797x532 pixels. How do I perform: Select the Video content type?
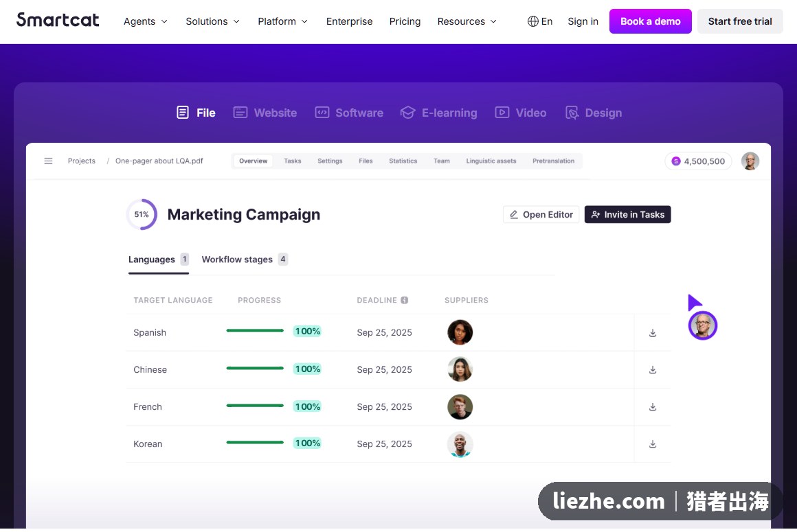point(521,113)
